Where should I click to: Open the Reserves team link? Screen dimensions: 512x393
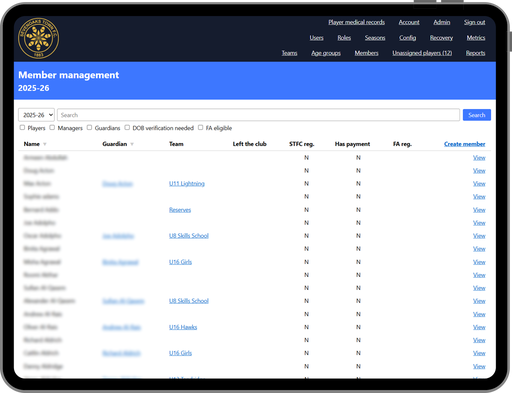point(180,210)
